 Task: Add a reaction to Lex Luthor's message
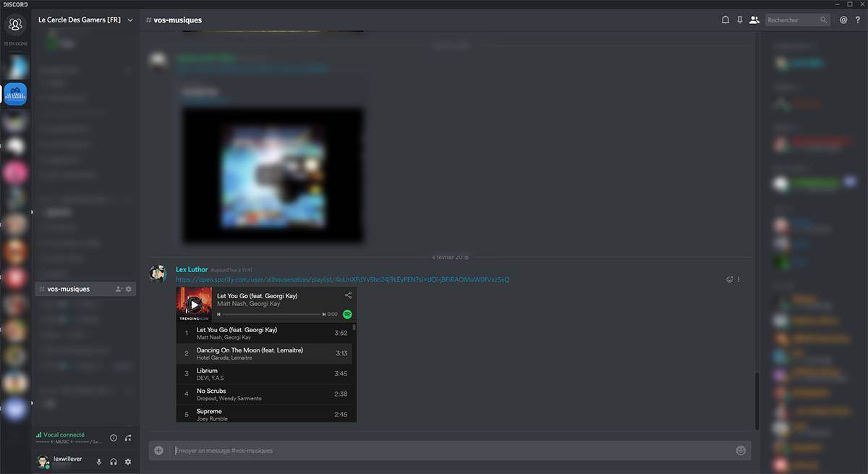(729, 279)
